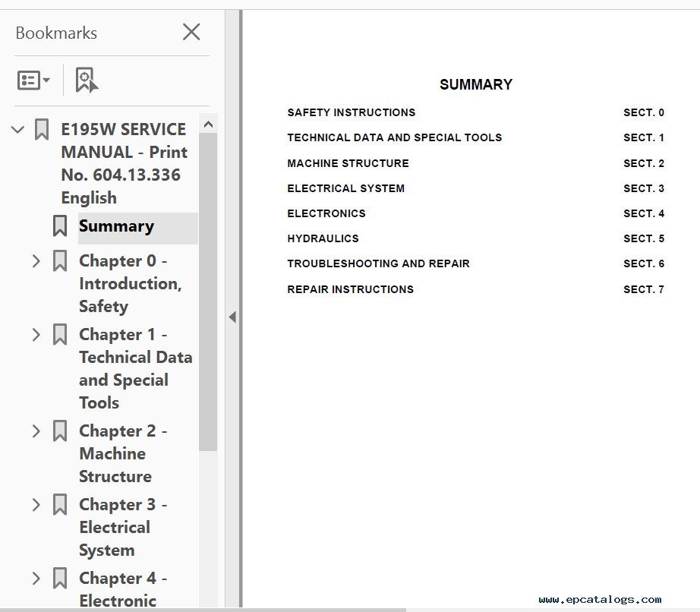Collapse the navigation pane with the arrow

tap(232, 317)
